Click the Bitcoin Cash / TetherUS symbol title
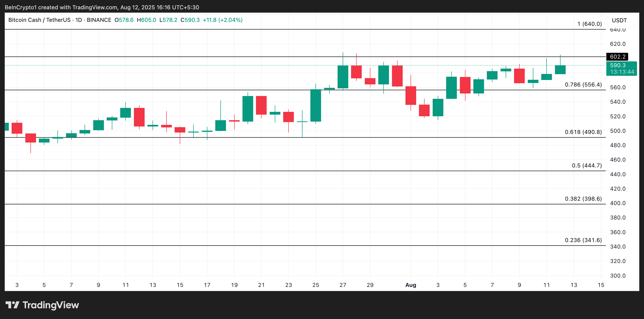644x319 pixels. (x=39, y=20)
